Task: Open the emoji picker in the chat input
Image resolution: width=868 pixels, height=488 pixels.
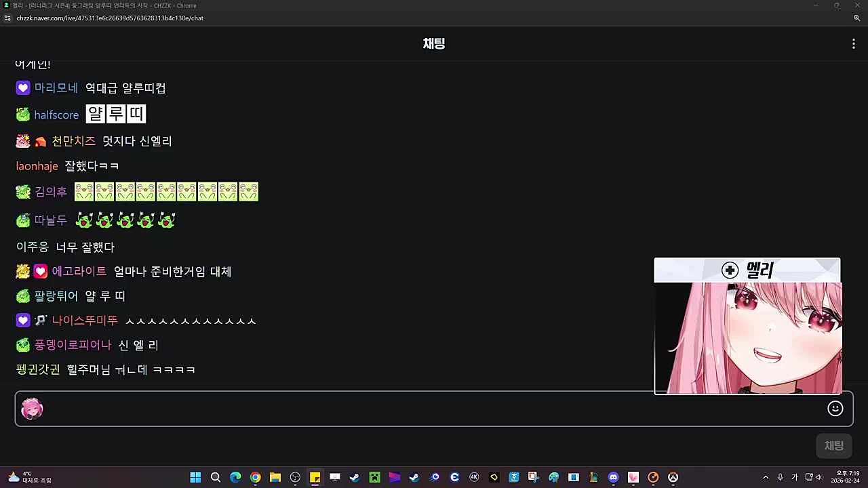Action: click(x=835, y=408)
